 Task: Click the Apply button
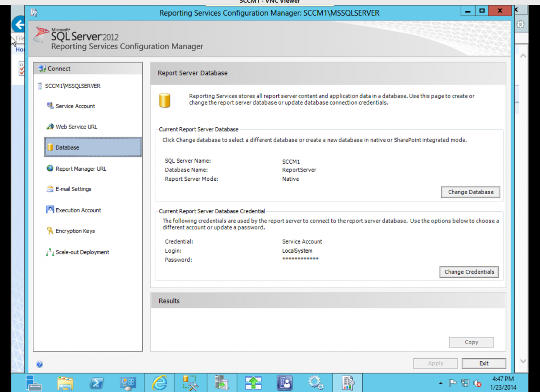pos(436,363)
